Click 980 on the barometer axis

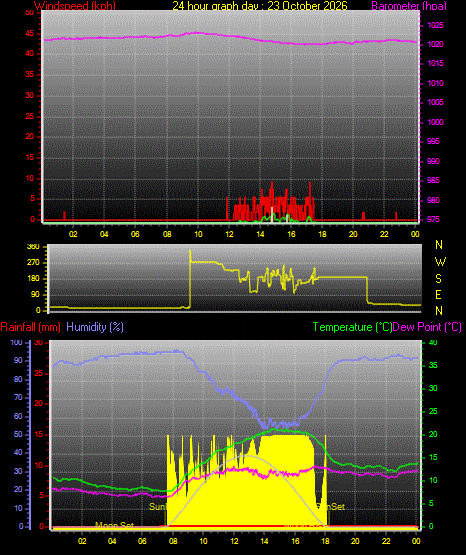pos(433,200)
